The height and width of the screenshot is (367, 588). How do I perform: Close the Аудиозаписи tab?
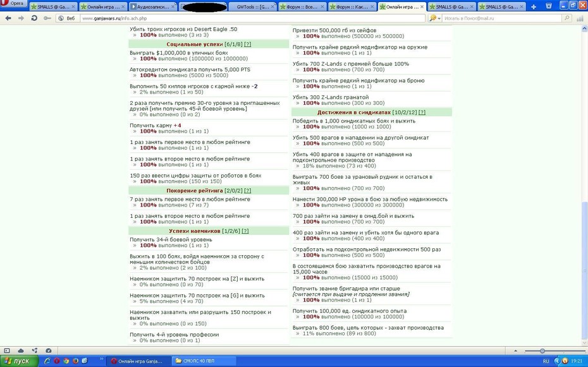(173, 7)
